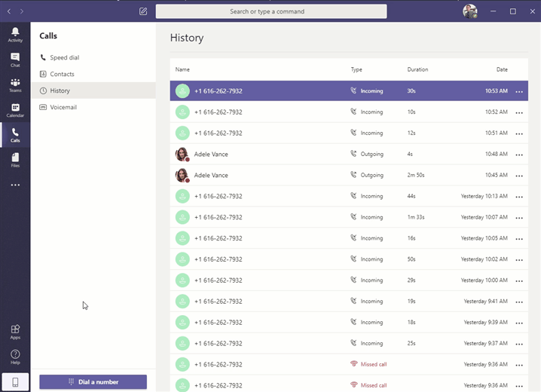Open the Apps store icon
This screenshot has width=541, height=392.
point(15,332)
